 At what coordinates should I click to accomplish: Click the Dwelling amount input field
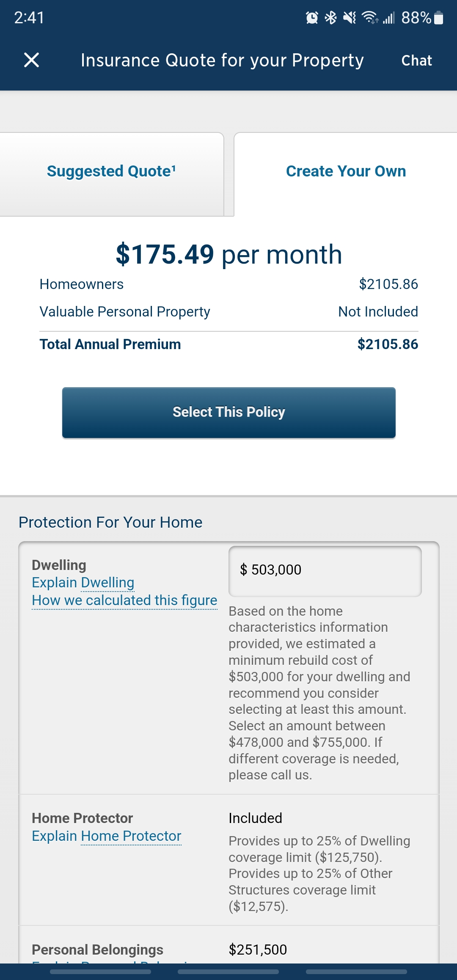click(x=325, y=570)
